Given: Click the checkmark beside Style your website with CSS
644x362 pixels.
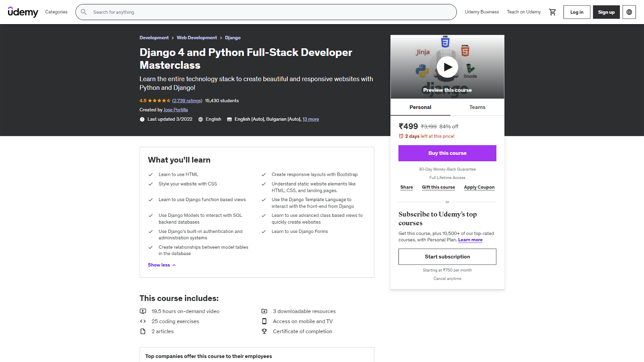Looking at the screenshot, I should pyautogui.click(x=151, y=184).
